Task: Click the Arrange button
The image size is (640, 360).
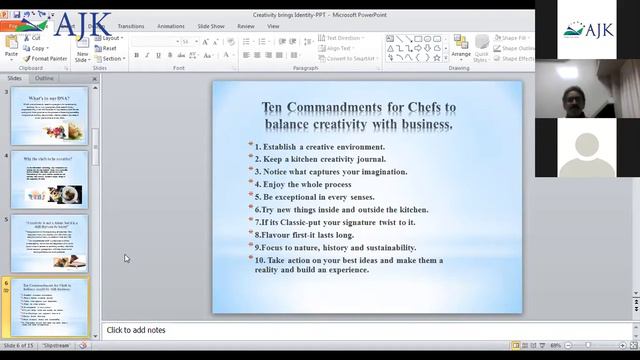Action: click(461, 48)
